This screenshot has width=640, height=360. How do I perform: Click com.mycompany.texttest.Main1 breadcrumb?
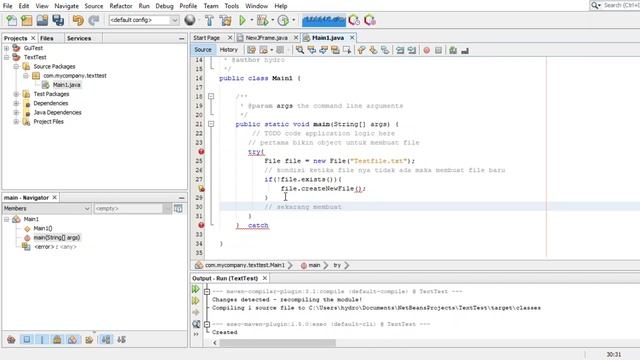pos(244,265)
